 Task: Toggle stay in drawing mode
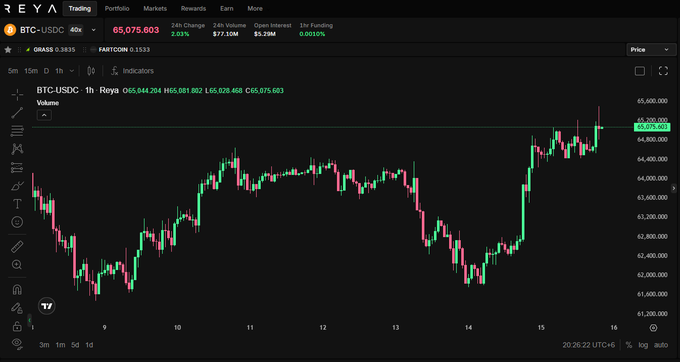click(x=17, y=308)
